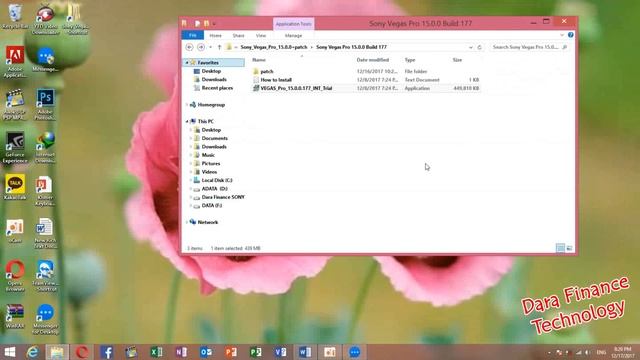Open Facebook from the taskbar
This screenshot has width=640, height=360.
click(x=107, y=352)
